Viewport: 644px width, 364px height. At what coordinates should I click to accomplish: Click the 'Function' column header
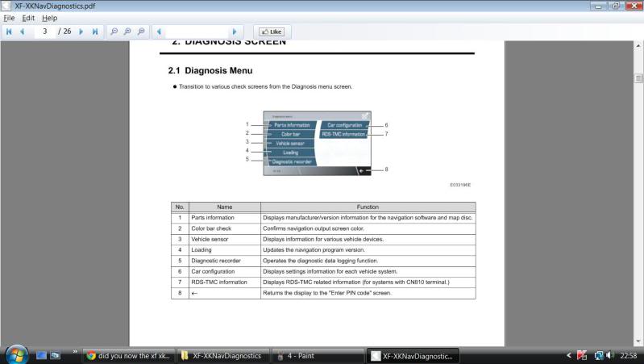pos(368,207)
